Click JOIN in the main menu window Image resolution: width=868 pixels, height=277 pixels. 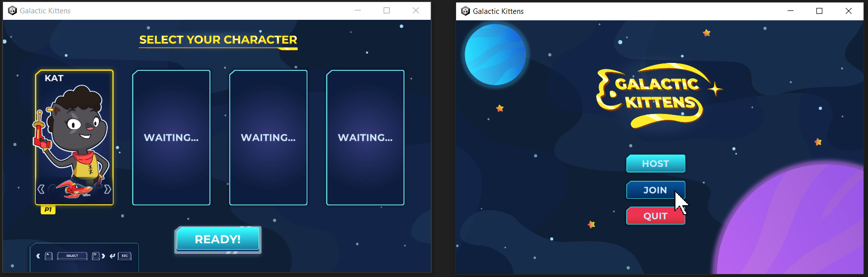coord(656,190)
